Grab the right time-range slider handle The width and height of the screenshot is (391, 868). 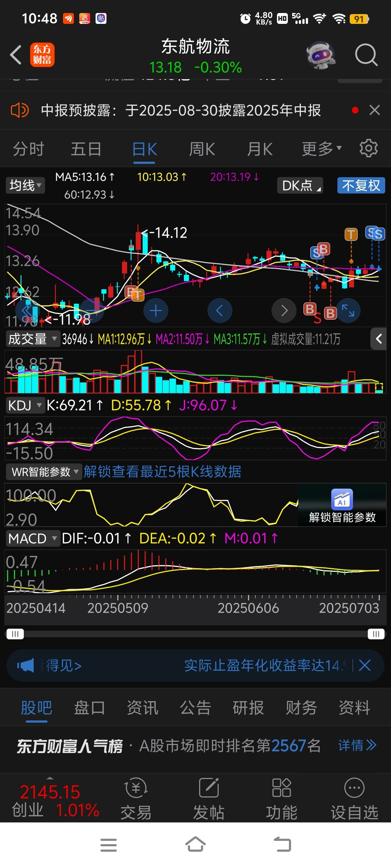tap(376, 634)
